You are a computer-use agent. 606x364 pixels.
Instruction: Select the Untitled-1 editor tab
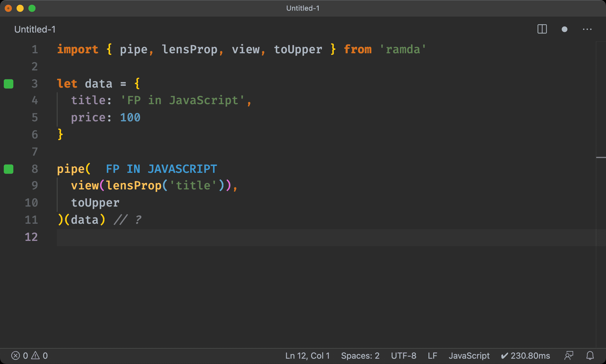(x=35, y=29)
